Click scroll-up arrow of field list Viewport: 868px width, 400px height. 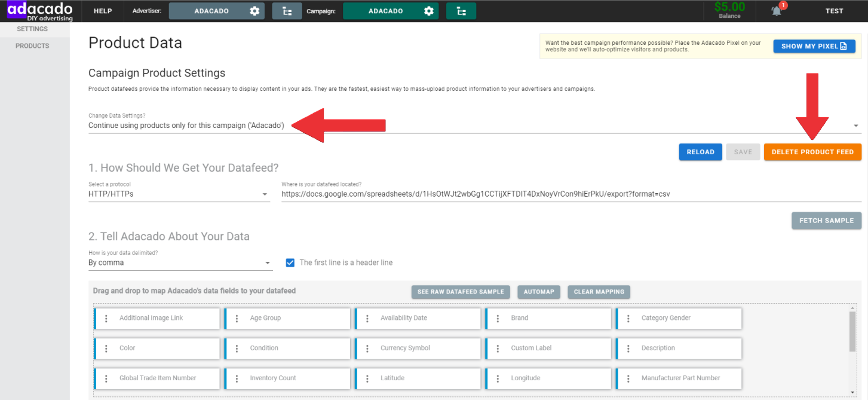coord(852,307)
